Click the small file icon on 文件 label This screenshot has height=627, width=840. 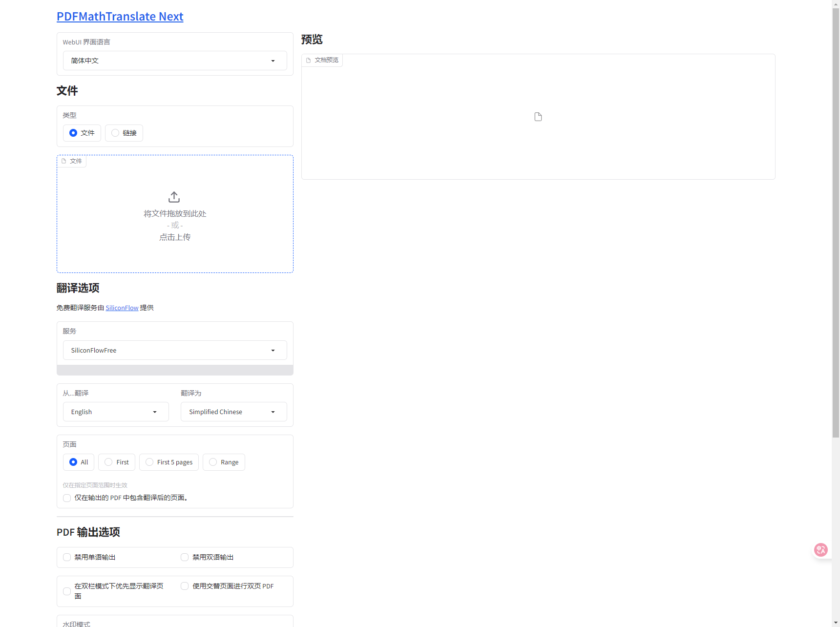point(64,161)
